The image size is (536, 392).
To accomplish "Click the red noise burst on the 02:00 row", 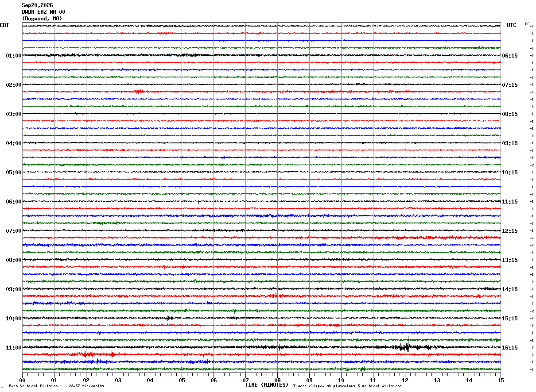I will (x=137, y=92).
